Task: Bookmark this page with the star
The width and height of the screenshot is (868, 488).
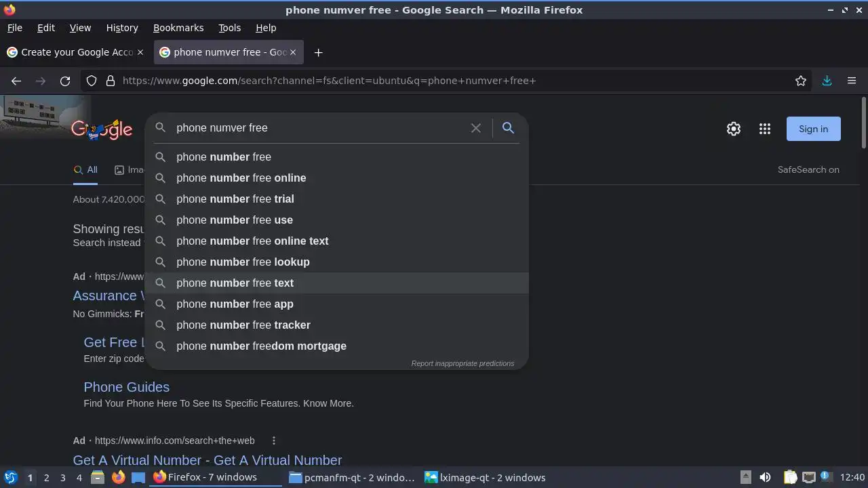Action: pyautogui.click(x=801, y=81)
